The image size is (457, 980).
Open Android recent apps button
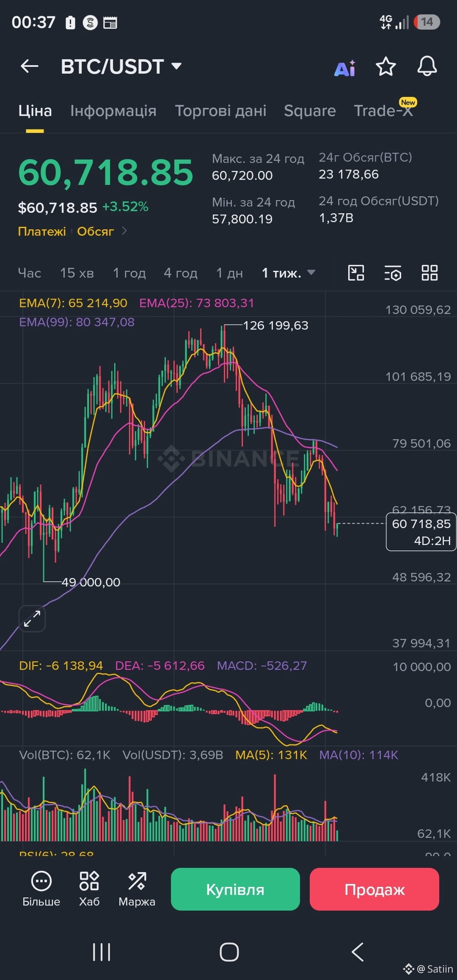[x=102, y=952]
